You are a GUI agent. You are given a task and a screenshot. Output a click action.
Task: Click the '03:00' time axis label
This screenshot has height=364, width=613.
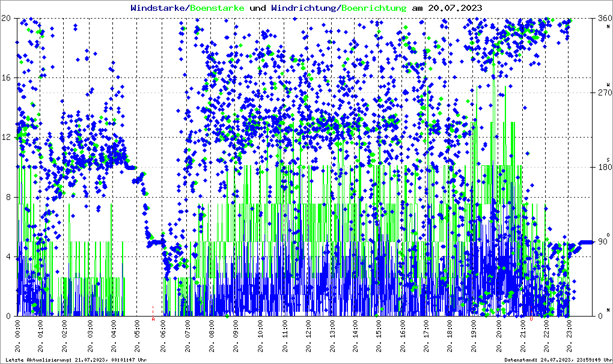tap(90, 329)
